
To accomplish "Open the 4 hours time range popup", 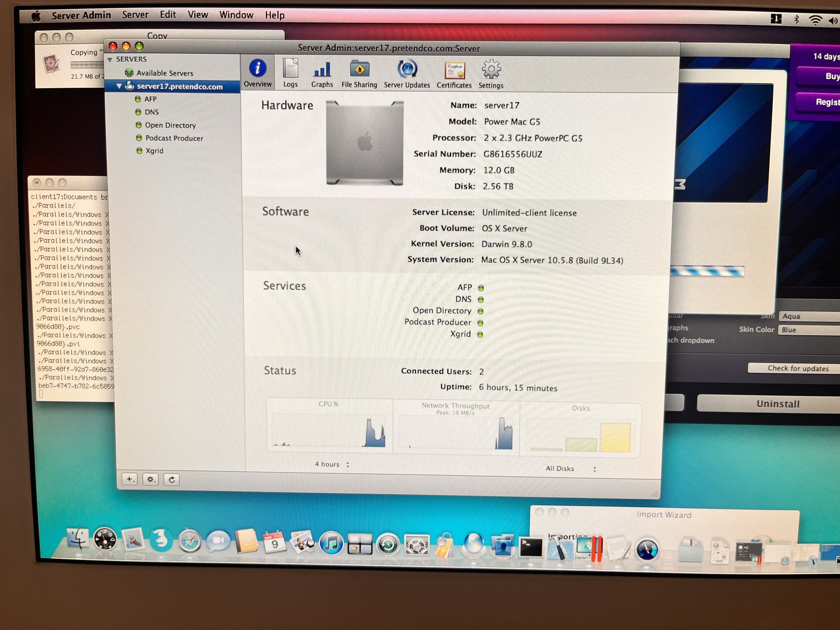I will pos(332,464).
